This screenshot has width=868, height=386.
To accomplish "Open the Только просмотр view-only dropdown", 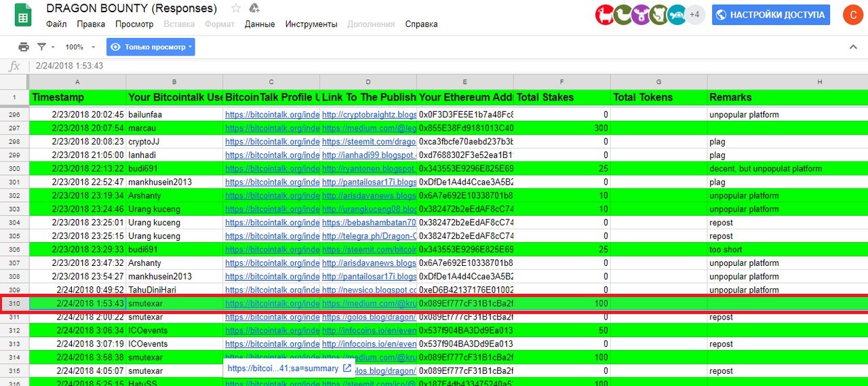I will [x=151, y=47].
